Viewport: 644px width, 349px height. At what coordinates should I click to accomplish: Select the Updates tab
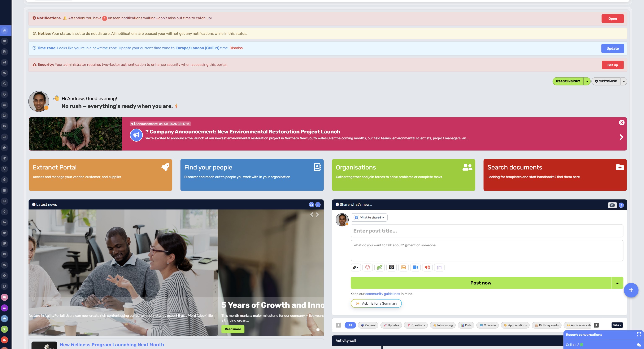[391, 325]
